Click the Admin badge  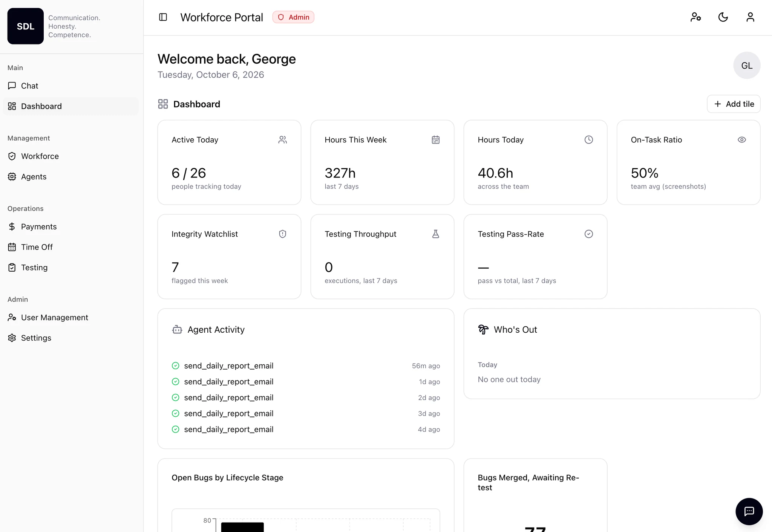[x=293, y=17]
